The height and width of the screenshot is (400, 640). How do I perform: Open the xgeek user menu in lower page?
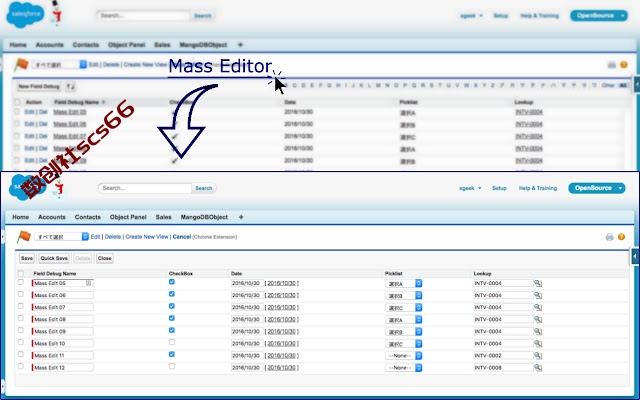470,188
